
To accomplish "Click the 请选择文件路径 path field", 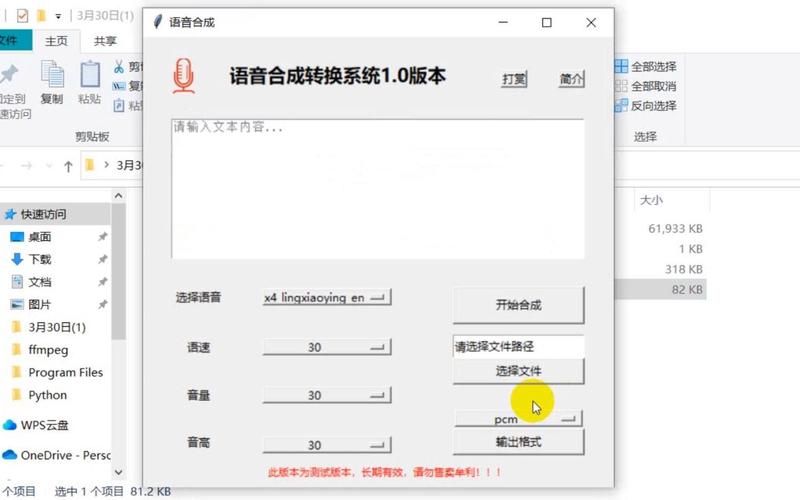I will [518, 347].
